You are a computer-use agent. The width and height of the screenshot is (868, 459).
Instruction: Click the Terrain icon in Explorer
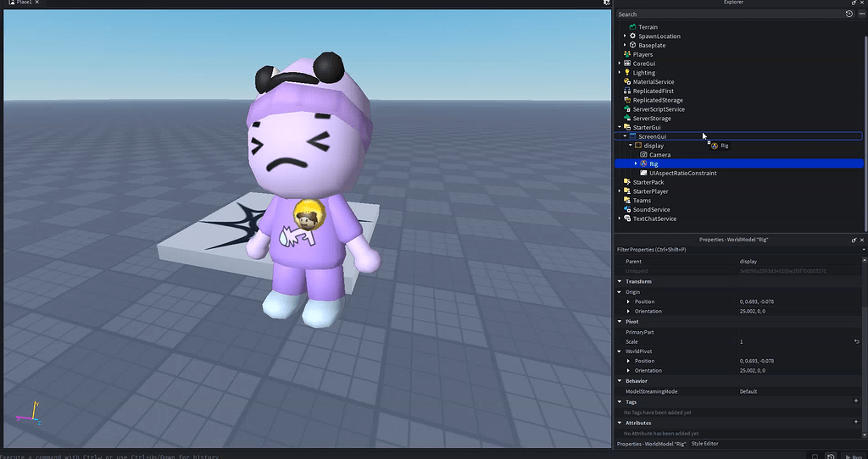[x=632, y=27]
